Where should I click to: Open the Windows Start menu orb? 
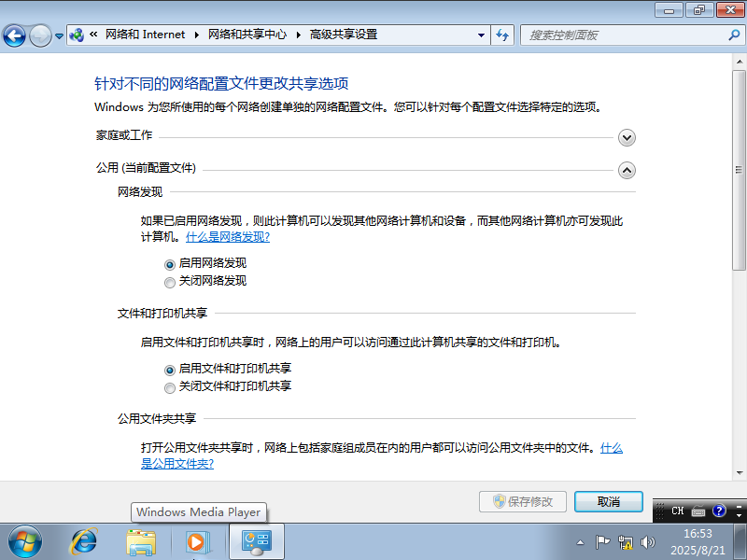click(25, 542)
